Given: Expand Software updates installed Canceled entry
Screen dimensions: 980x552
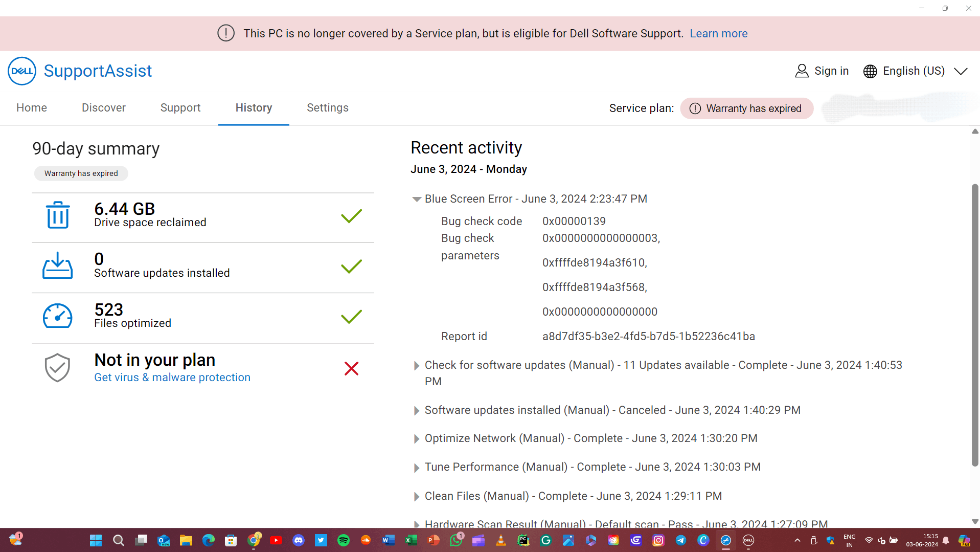Looking at the screenshot, I should [x=417, y=411].
